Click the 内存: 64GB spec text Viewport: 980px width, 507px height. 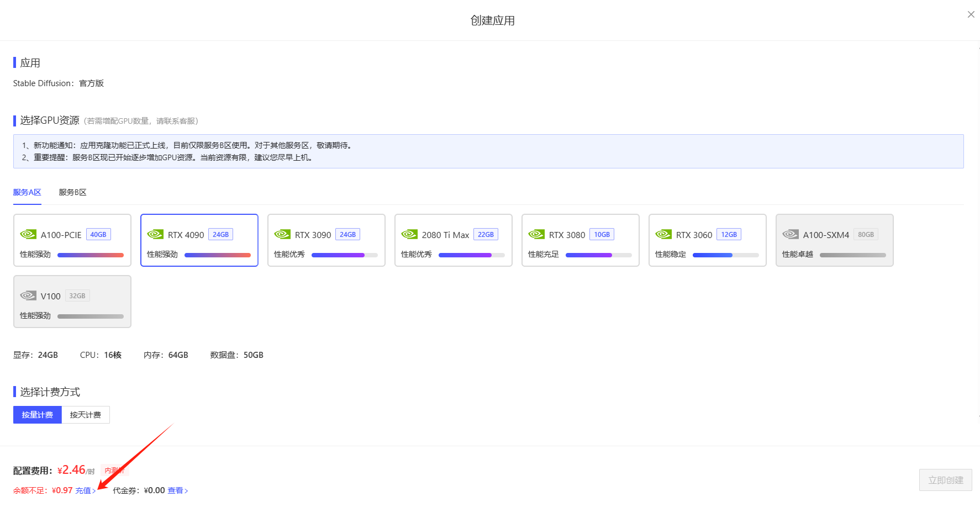click(166, 355)
